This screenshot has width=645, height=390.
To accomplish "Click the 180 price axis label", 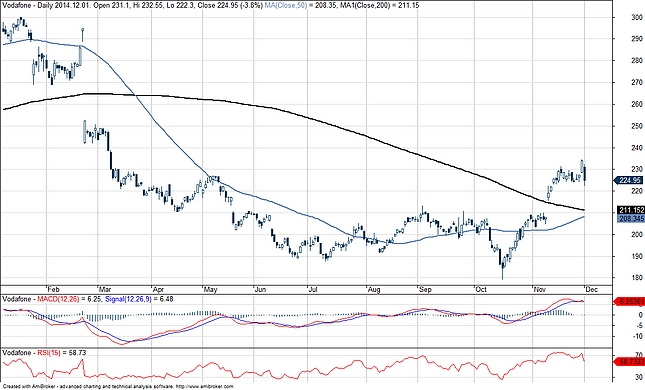I will point(638,278).
